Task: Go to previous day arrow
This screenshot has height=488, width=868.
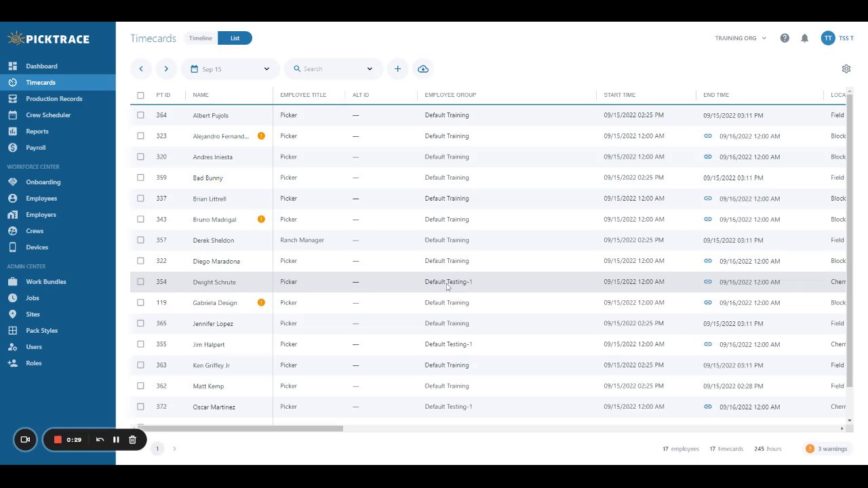Action: click(x=140, y=68)
